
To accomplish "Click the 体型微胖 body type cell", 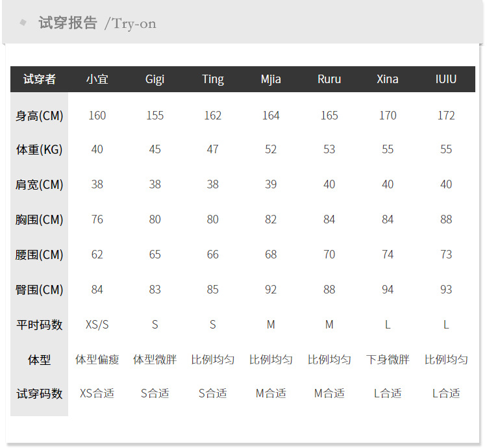I will pos(155,360).
